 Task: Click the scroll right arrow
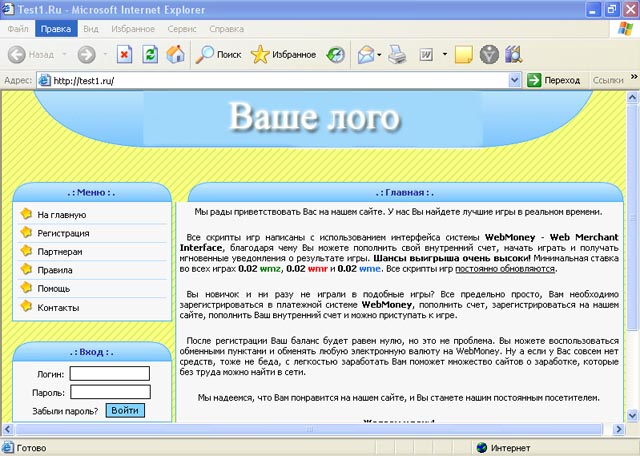(x=619, y=429)
